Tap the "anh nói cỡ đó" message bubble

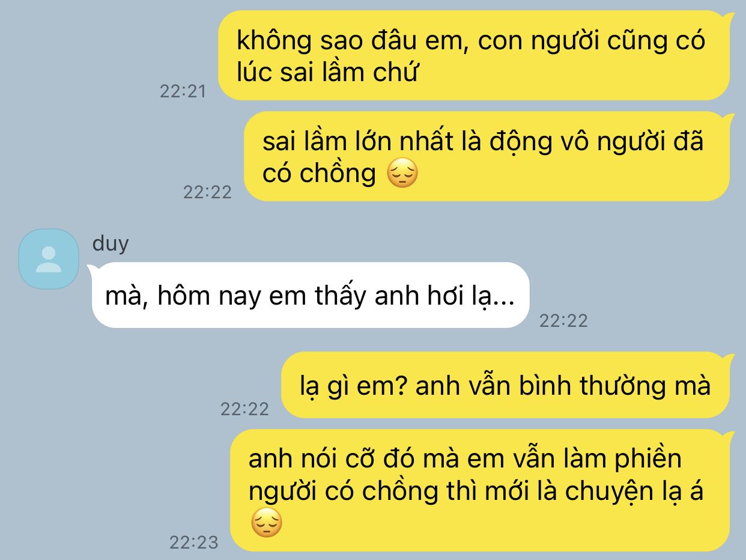[x=482, y=490]
